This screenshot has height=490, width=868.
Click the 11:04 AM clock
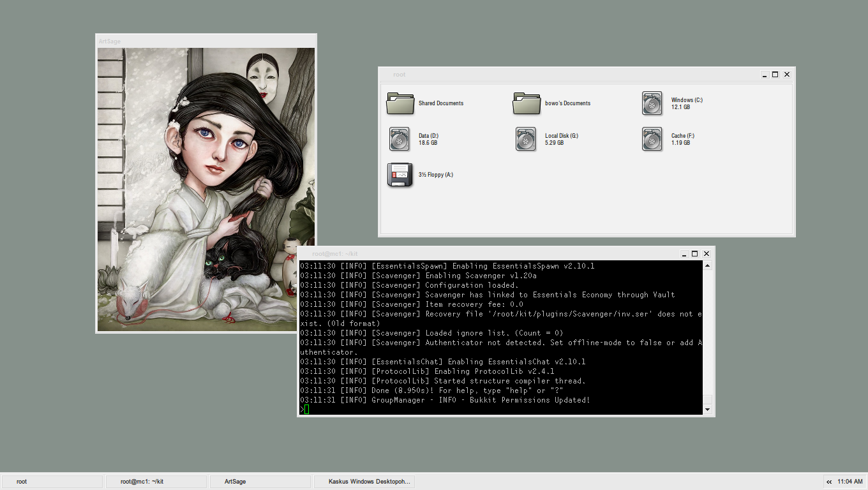(x=849, y=482)
